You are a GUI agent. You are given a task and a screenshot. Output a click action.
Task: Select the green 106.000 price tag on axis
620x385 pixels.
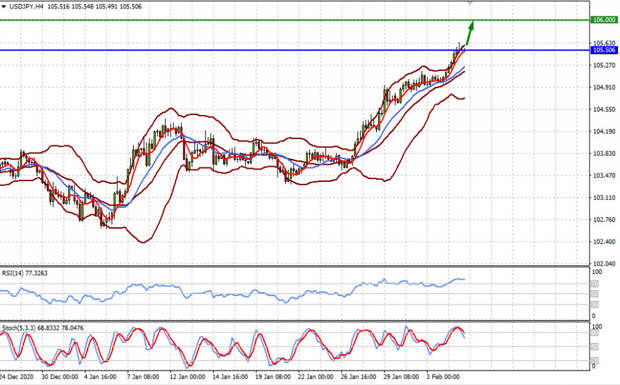pos(604,20)
